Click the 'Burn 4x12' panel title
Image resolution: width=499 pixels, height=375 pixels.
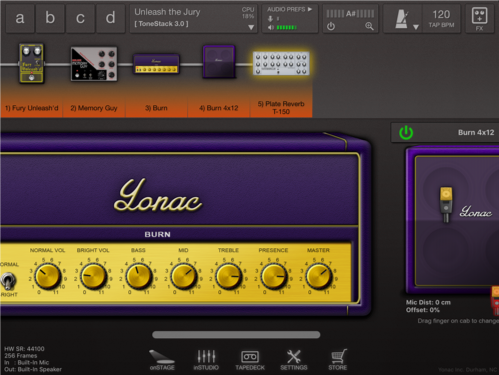coord(476,132)
